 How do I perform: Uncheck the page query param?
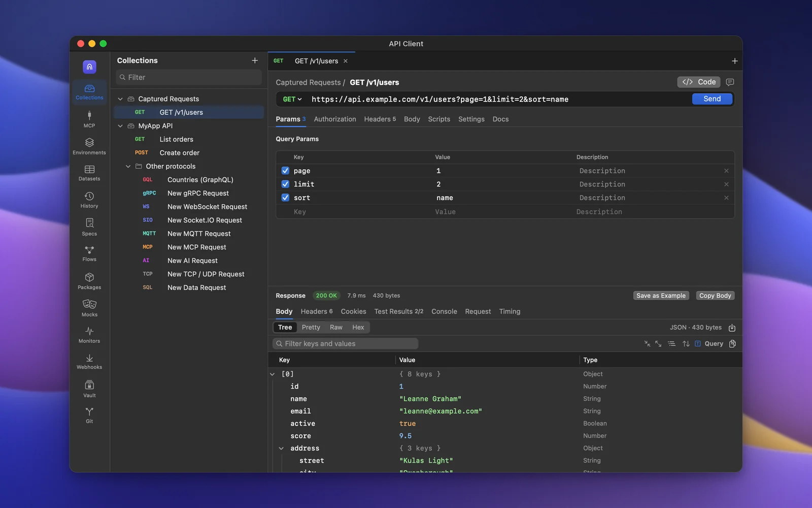(285, 171)
